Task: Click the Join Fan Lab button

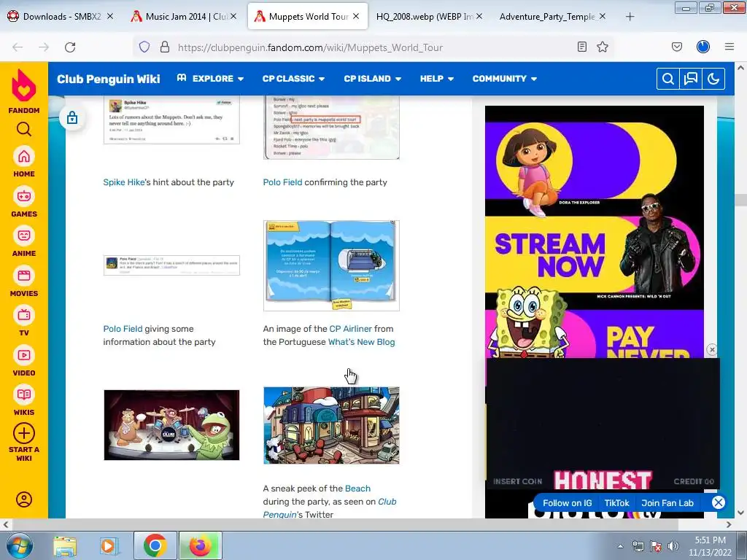Action: (667, 503)
